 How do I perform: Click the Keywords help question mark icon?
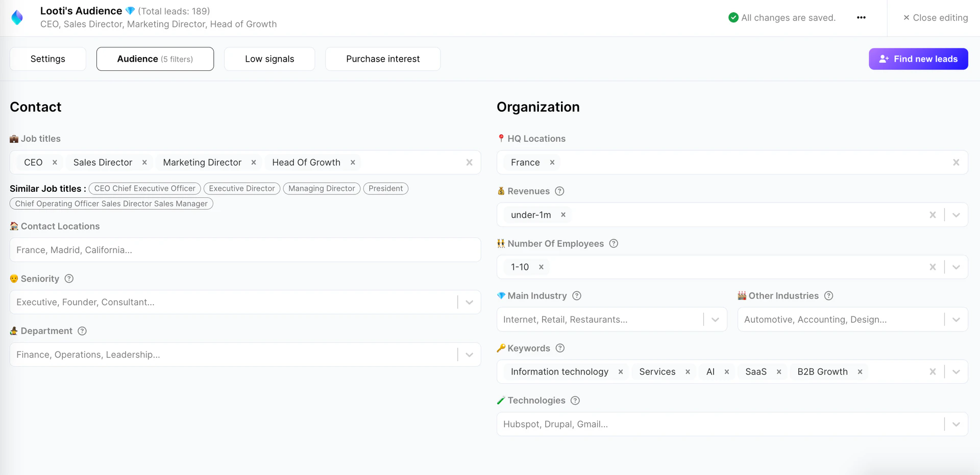560,348
